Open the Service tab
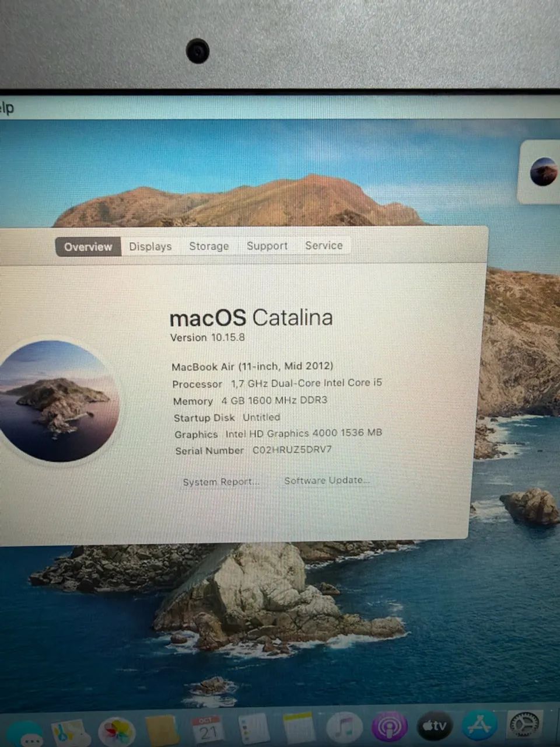The image size is (560, 747). pyautogui.click(x=324, y=245)
